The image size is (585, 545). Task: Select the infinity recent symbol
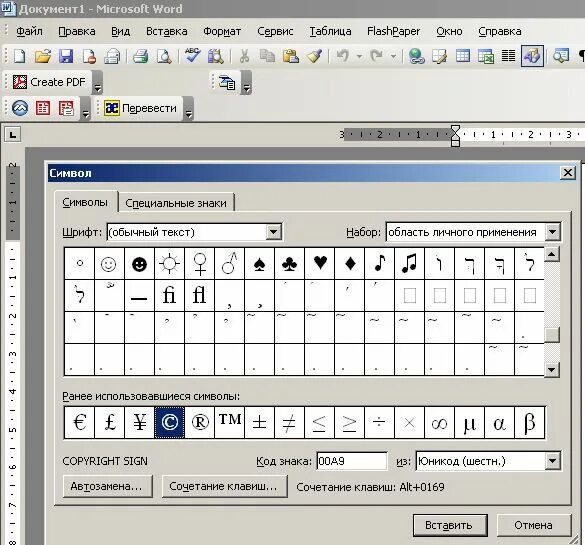click(439, 422)
